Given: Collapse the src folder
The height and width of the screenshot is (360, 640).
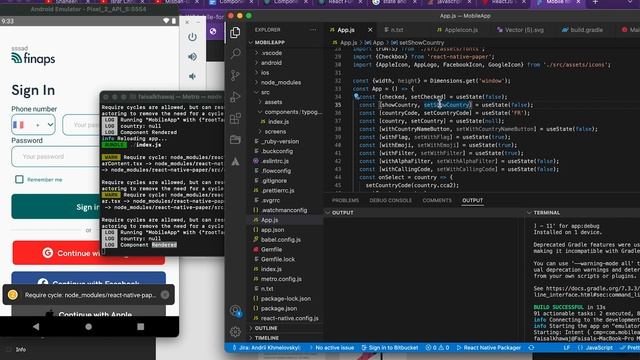Looking at the screenshot, I should click(x=265, y=92).
